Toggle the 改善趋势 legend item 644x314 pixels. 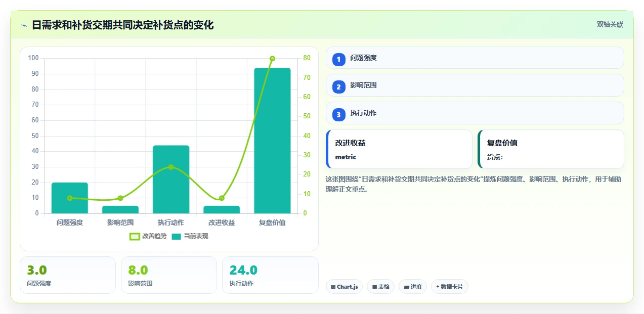(x=148, y=236)
